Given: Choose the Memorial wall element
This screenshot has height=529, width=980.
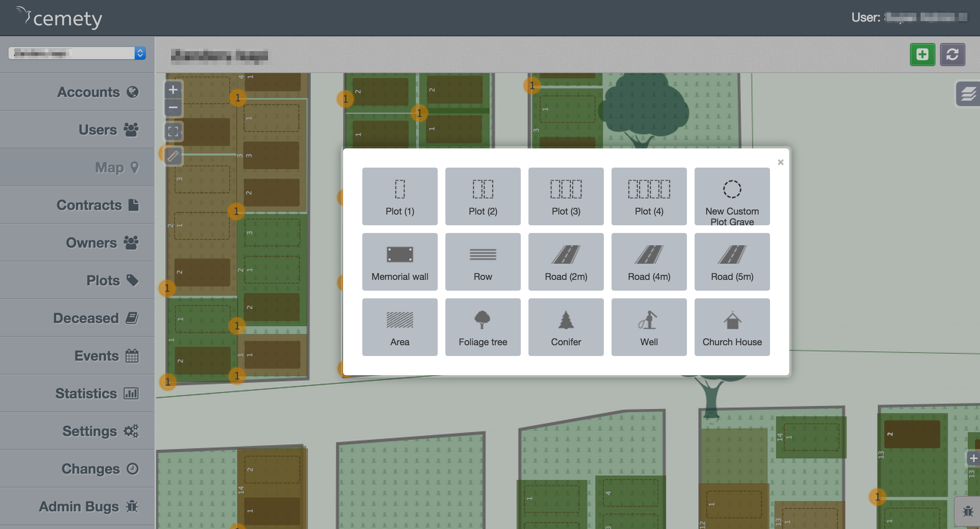Looking at the screenshot, I should tap(400, 262).
